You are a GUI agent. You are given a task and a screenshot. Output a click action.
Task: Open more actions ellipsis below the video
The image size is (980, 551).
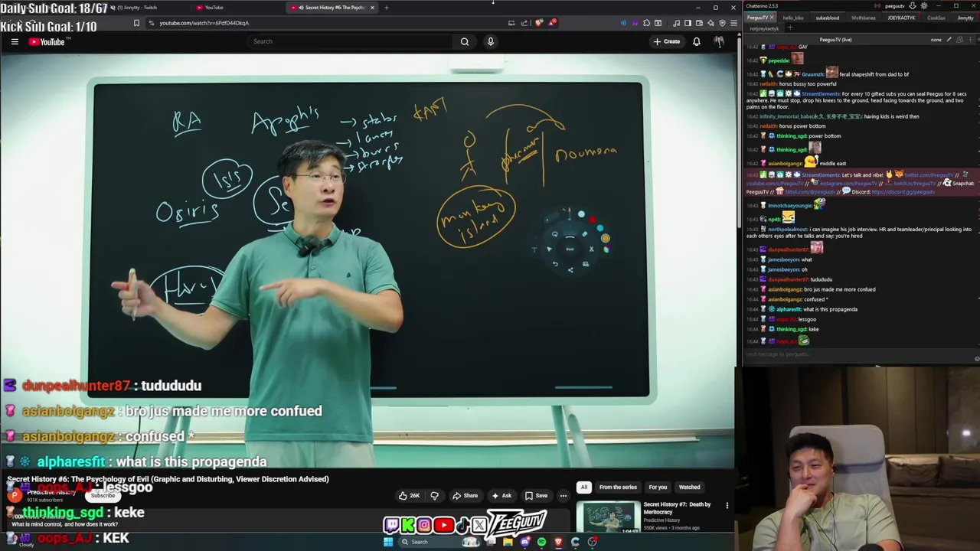563,495
